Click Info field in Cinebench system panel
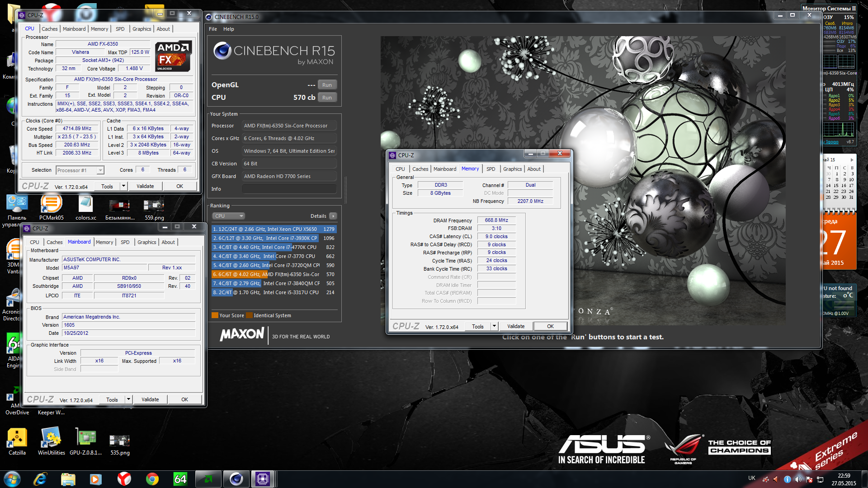This screenshot has width=868, height=488. coord(289,189)
